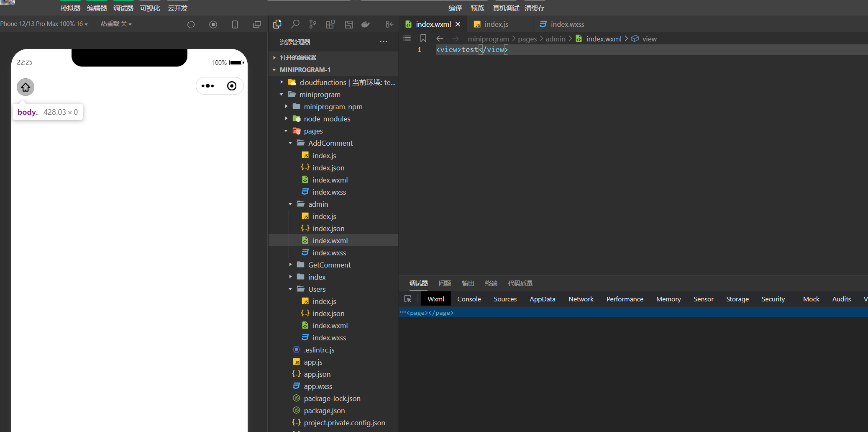This screenshot has width=868, height=432.
Task: Open the search icon in editor sidebar
Action: pyautogui.click(x=295, y=24)
